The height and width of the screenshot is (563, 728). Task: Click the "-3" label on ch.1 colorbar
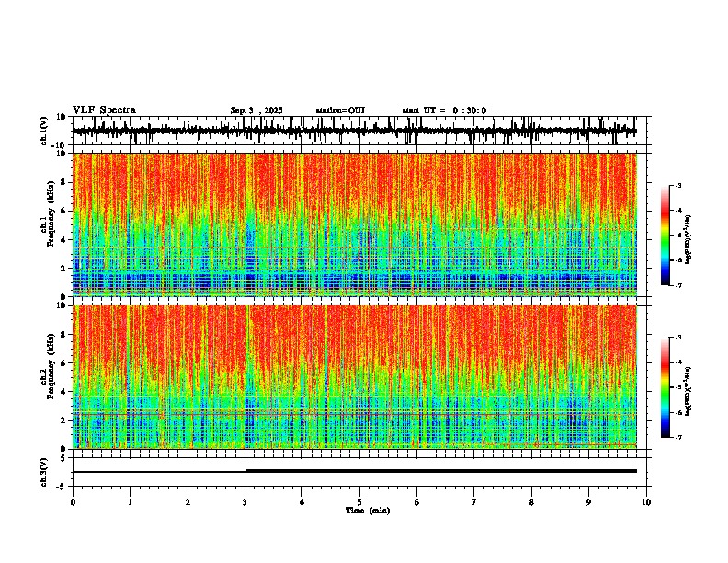pos(677,186)
